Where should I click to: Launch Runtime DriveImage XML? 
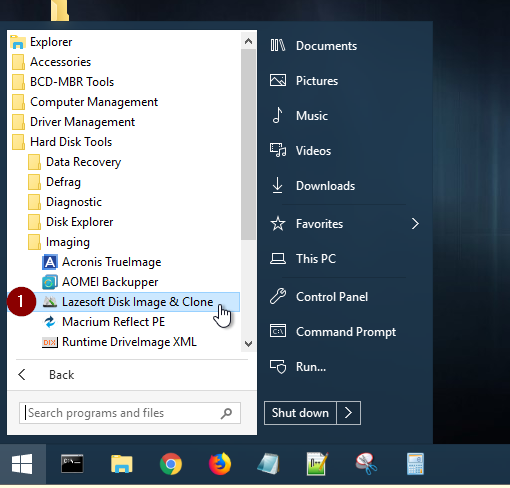(124, 342)
